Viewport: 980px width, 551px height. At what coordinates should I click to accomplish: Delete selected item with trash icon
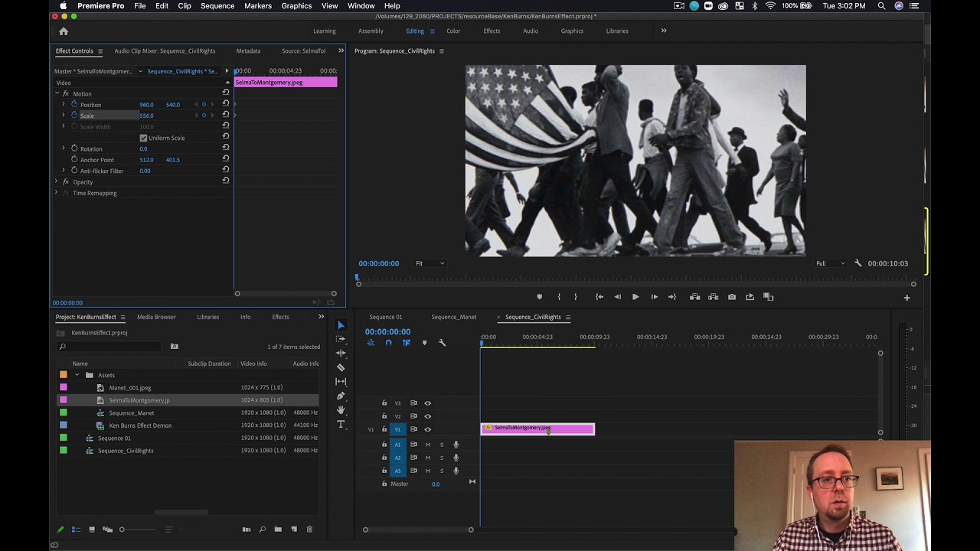tap(309, 530)
